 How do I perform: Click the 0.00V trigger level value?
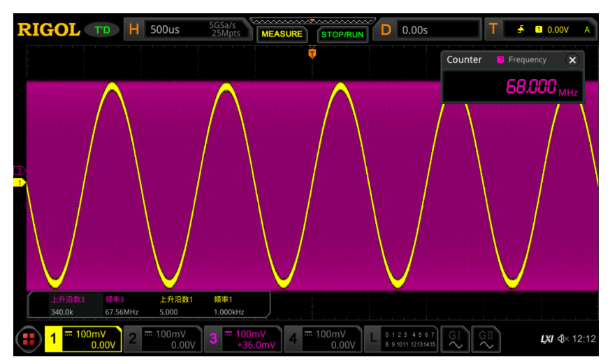pos(558,30)
